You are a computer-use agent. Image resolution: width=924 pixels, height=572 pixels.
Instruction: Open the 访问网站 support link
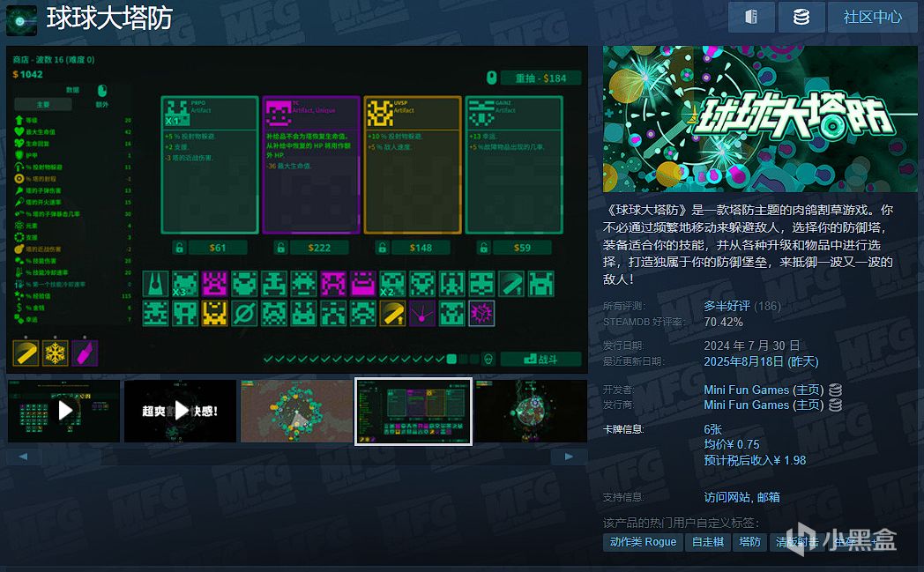[727, 497]
